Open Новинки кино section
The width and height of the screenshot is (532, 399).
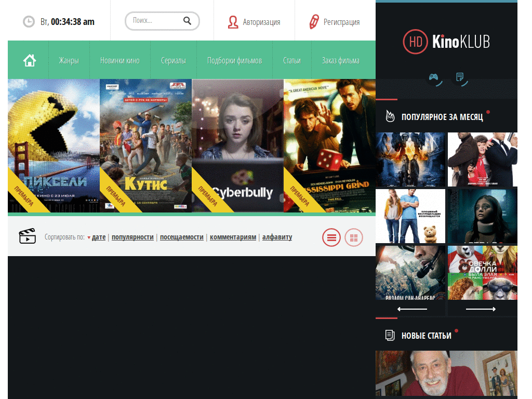tap(120, 60)
